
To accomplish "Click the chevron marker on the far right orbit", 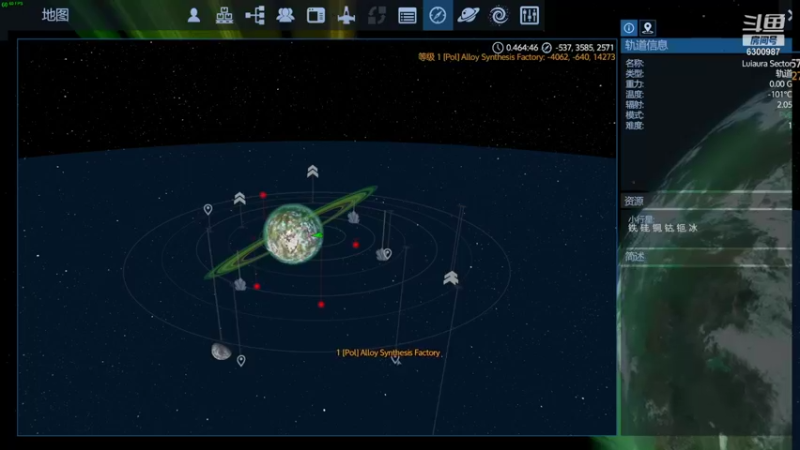I will click(x=451, y=278).
